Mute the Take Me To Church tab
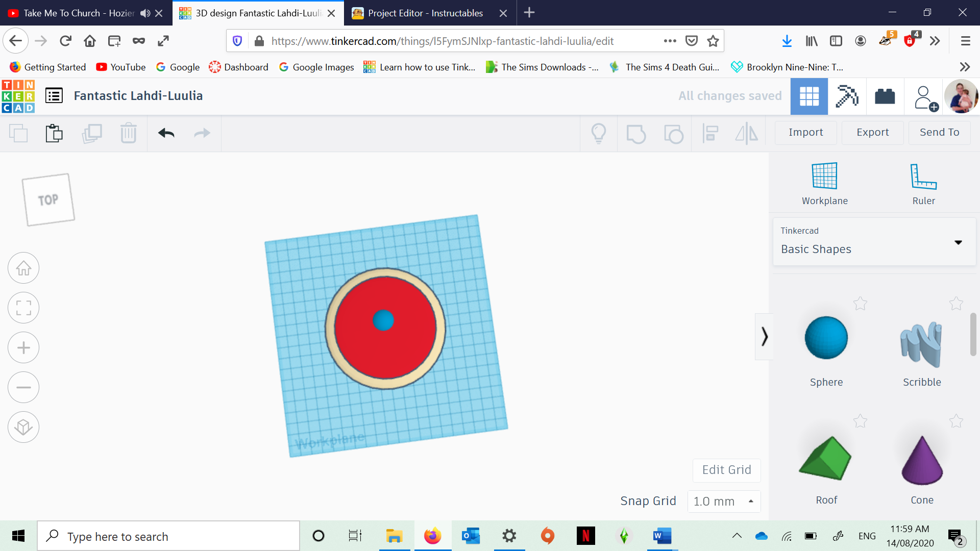This screenshot has width=980, height=551. coord(145,13)
